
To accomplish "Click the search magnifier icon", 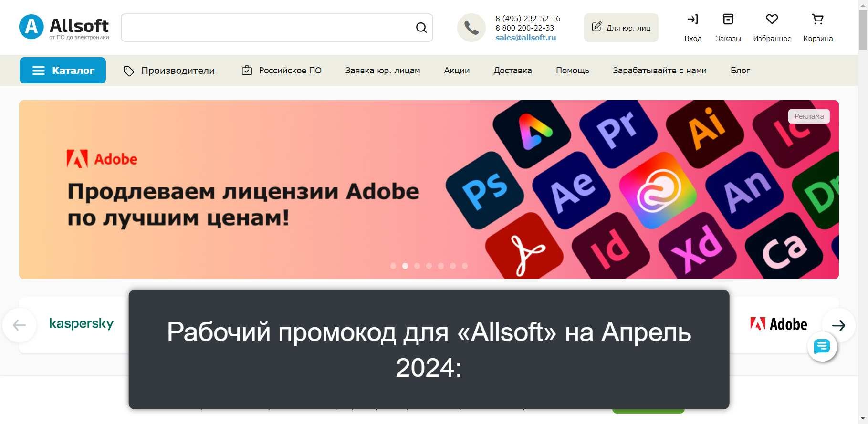I will [x=421, y=28].
